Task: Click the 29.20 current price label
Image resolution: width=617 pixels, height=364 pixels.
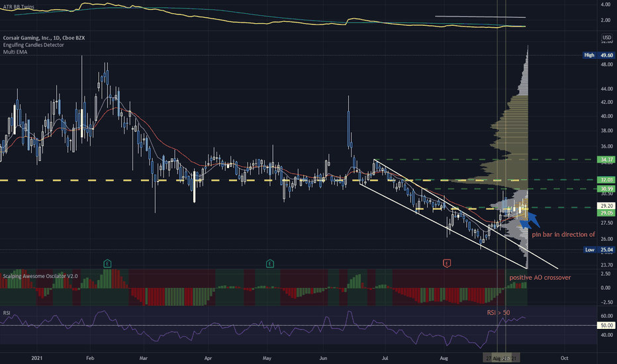Action: coord(606,206)
